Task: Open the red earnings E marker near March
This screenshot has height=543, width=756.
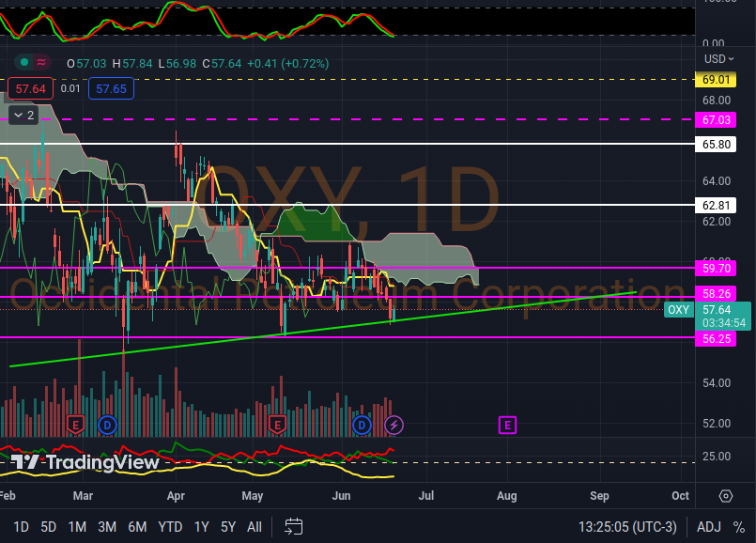Action: tap(75, 425)
